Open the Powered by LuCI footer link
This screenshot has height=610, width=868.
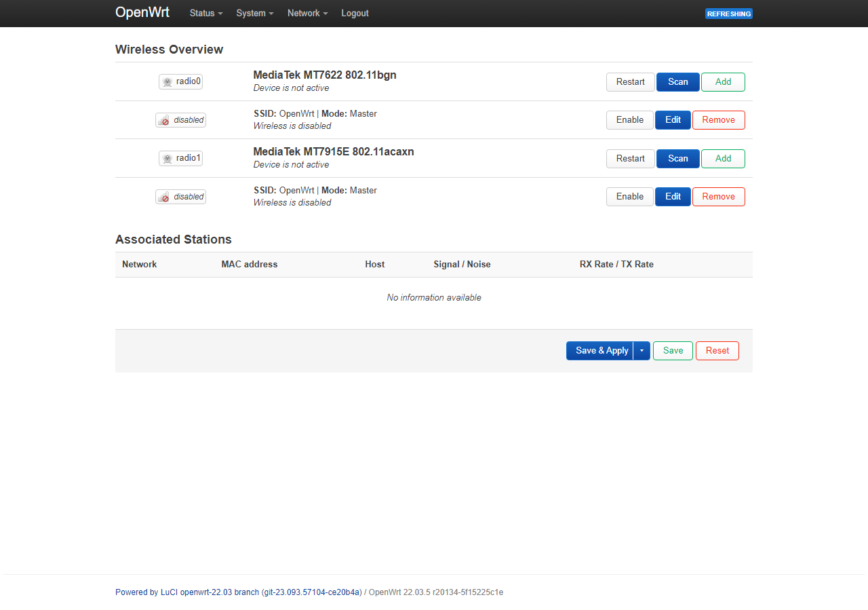239,592
